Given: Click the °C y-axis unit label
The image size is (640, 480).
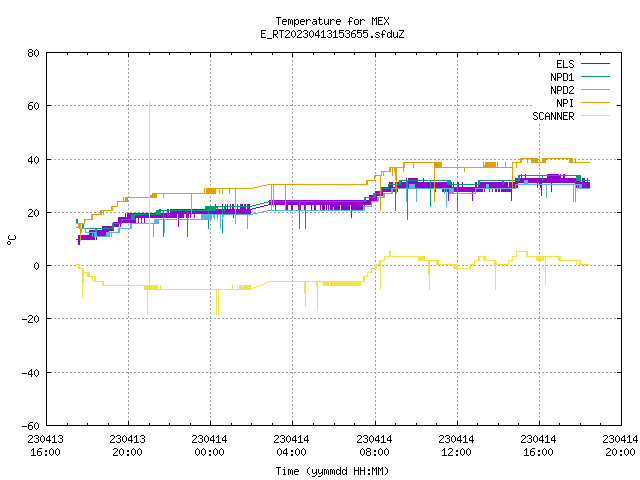Looking at the screenshot, I should pyautogui.click(x=11, y=240).
